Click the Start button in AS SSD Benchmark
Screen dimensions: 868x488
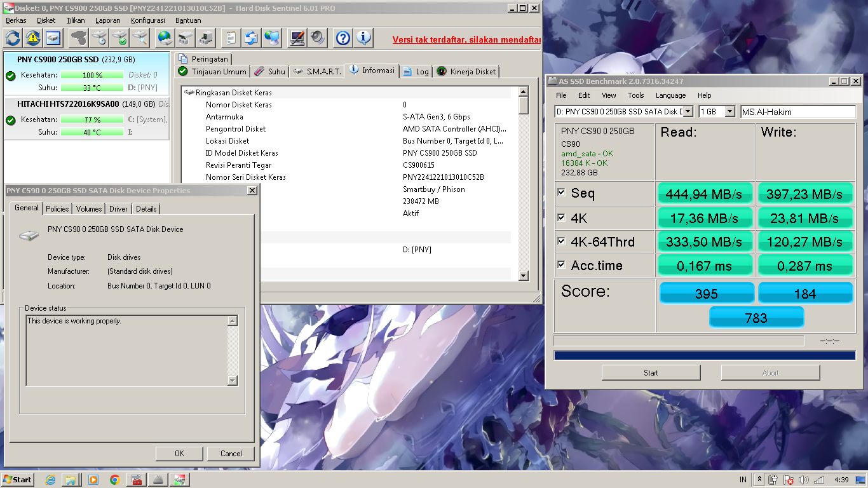(x=651, y=373)
